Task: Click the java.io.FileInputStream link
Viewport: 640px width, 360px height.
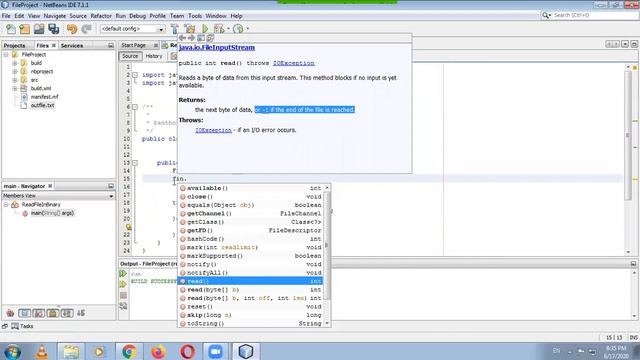Action: [x=217, y=47]
